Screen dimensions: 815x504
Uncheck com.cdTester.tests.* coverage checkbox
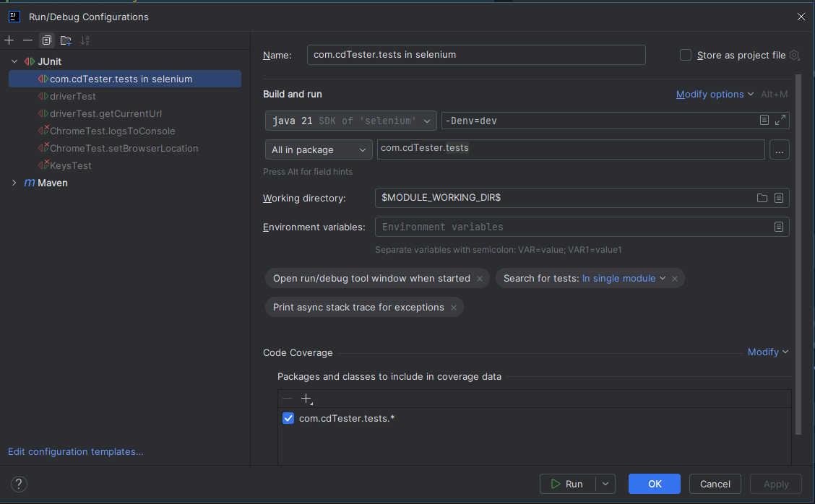pyautogui.click(x=288, y=418)
